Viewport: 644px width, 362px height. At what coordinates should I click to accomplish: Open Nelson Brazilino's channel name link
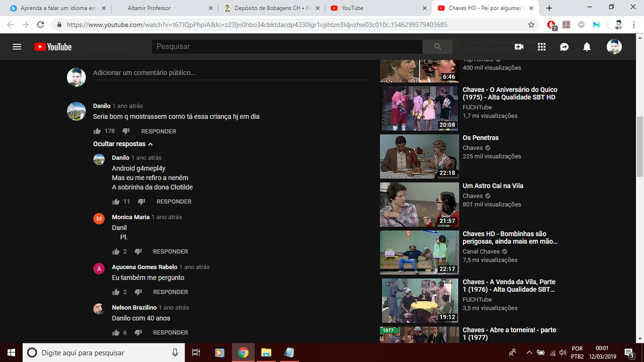pyautogui.click(x=134, y=307)
